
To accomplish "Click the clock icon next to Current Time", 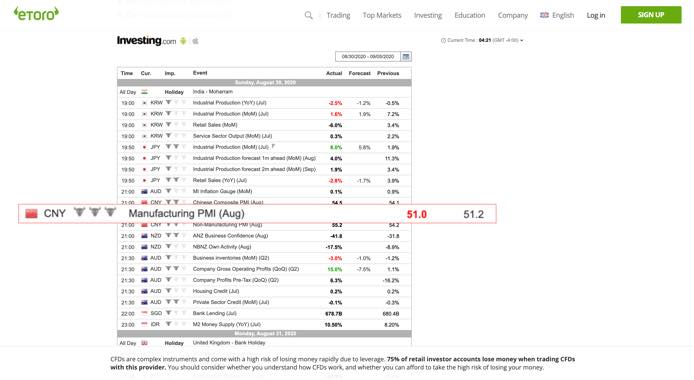I will [443, 40].
